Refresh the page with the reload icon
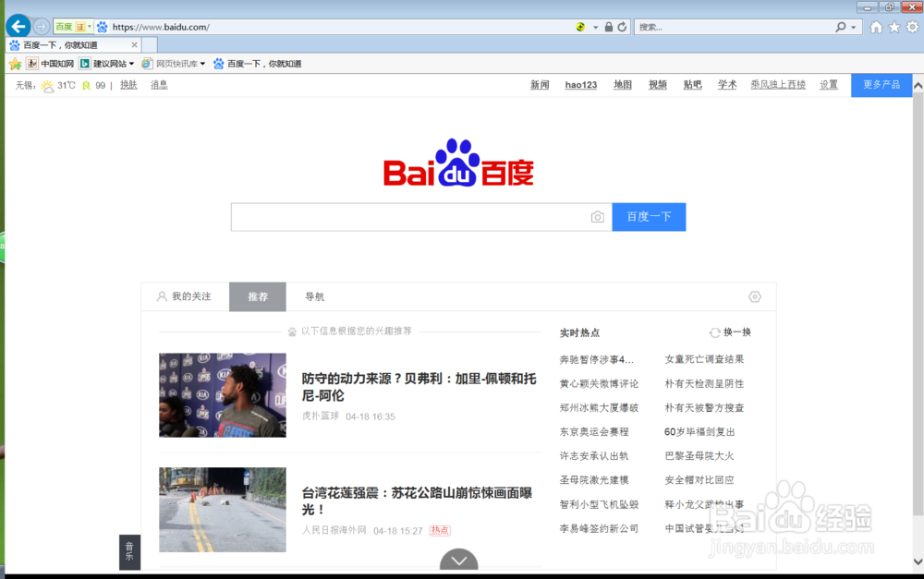 click(622, 27)
